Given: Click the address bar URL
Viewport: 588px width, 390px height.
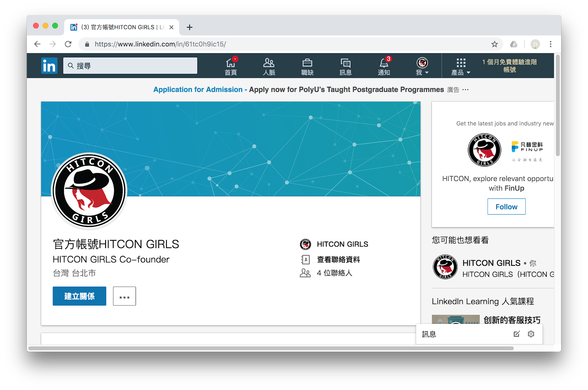Looking at the screenshot, I should coord(160,44).
